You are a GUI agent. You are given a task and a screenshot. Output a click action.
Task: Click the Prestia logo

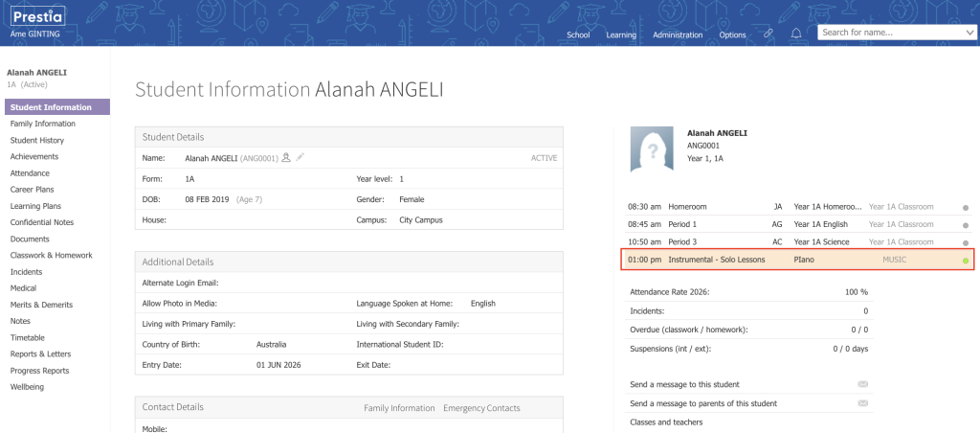point(38,16)
